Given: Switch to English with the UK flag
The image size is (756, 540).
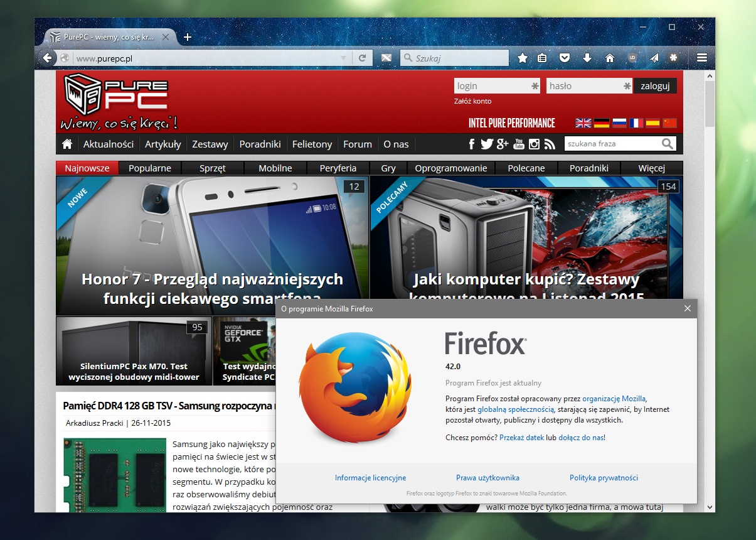Looking at the screenshot, I should click(583, 123).
